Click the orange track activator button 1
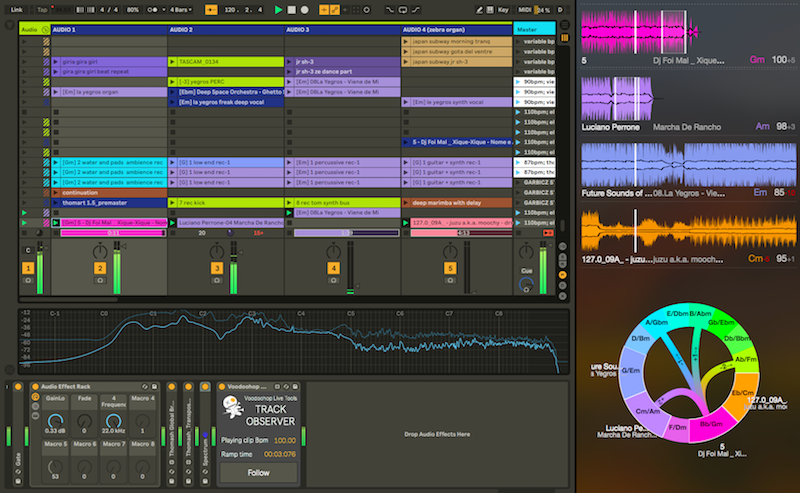 [28, 268]
